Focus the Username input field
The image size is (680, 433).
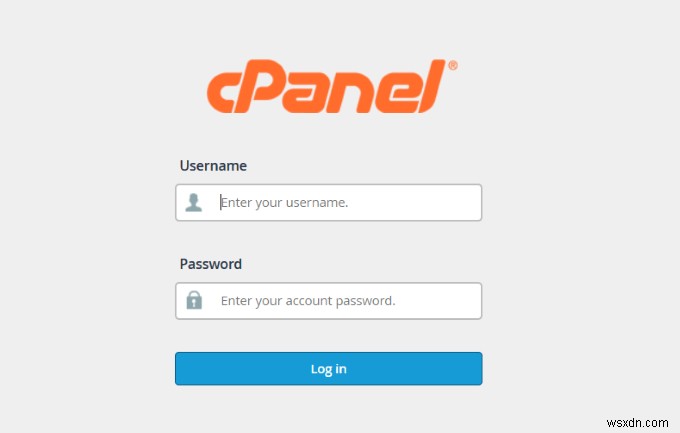tap(345, 202)
